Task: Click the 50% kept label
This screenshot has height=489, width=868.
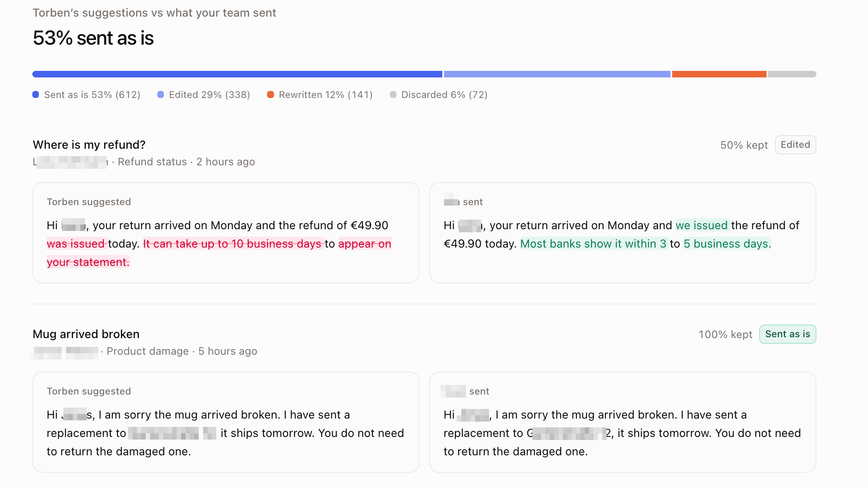Action: point(744,145)
